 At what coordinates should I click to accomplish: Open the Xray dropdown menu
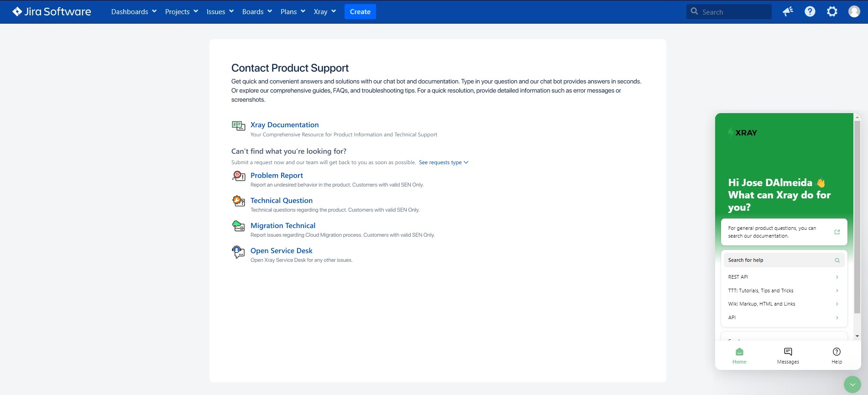point(324,11)
